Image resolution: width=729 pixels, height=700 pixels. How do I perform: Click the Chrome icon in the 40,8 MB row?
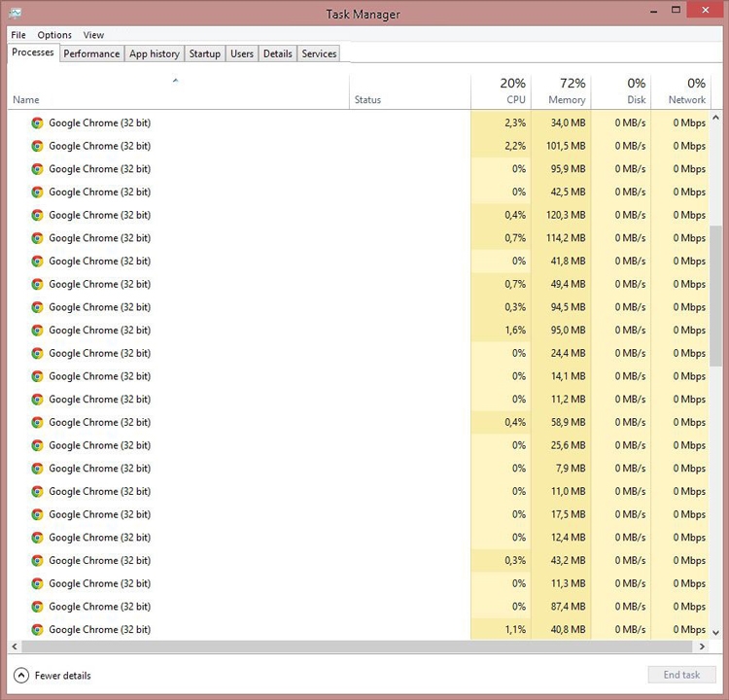(37, 629)
